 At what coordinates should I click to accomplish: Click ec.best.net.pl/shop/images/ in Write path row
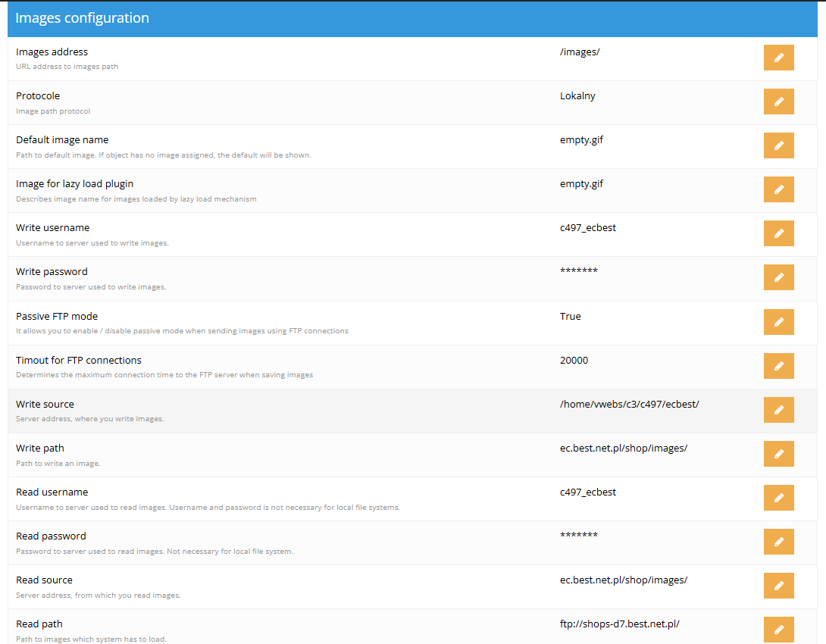tap(623, 449)
